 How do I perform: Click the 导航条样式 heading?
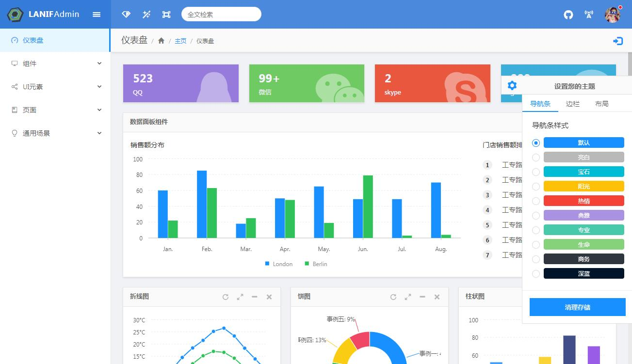(550, 126)
